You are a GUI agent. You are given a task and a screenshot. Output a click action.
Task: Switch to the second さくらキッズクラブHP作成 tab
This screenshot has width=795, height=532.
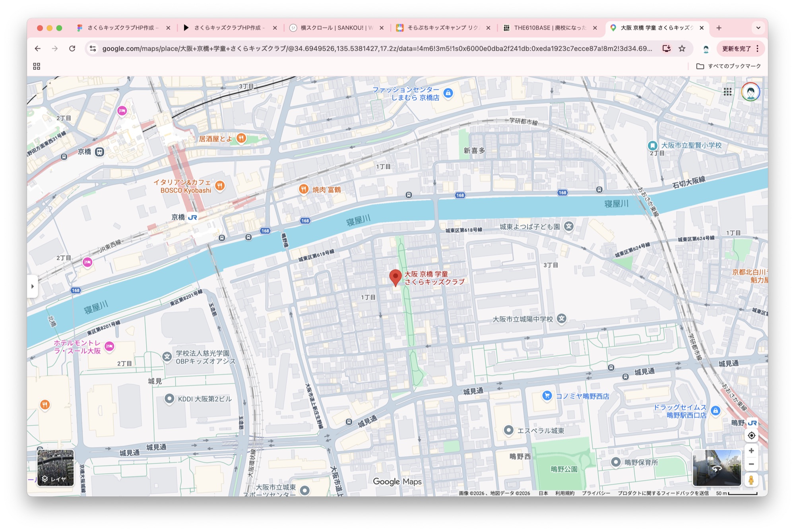click(230, 28)
